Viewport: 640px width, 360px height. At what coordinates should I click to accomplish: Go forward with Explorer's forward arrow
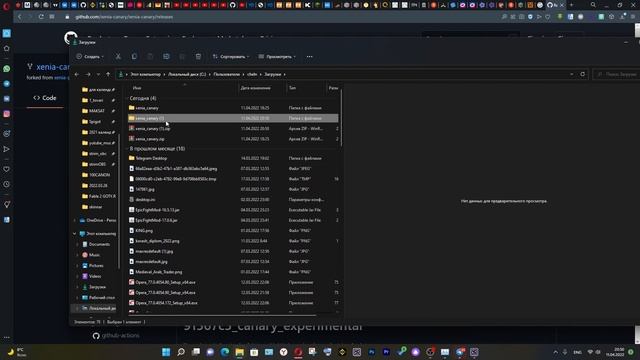88,74
